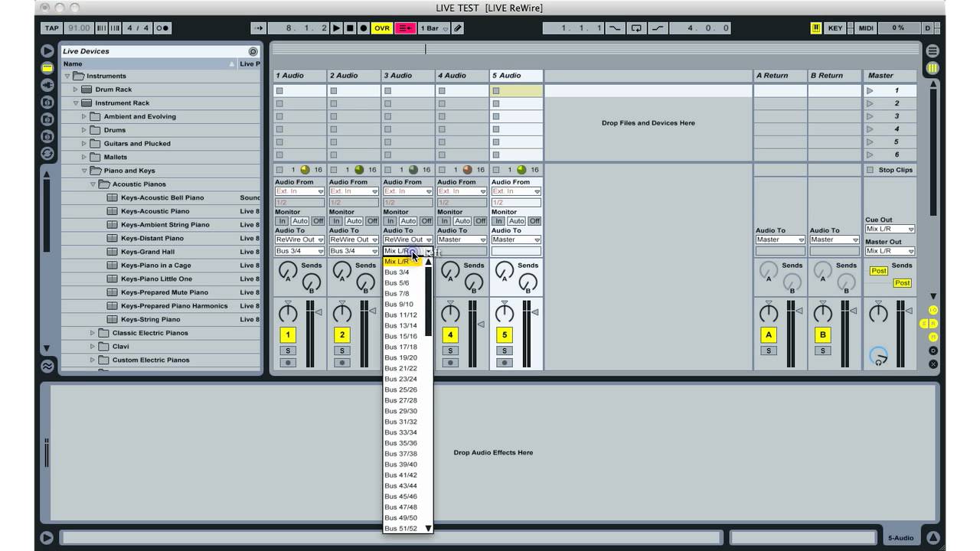The image size is (980, 551).
Task: Toggle the Loop switch
Action: click(x=636, y=28)
